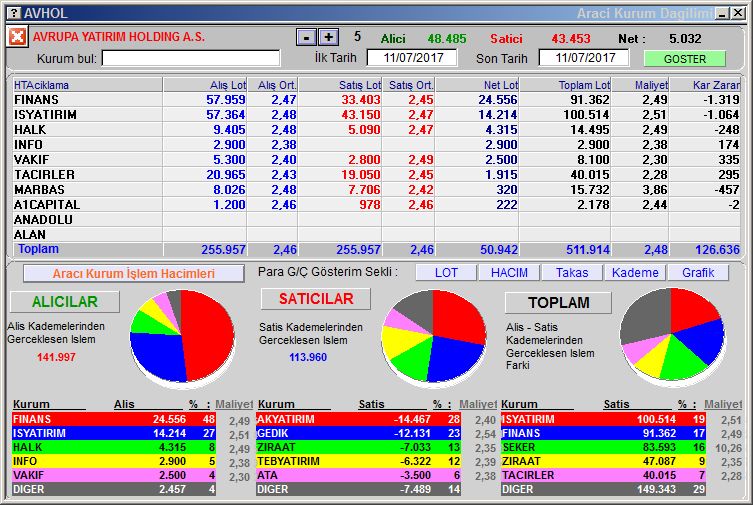Select the FINANS row in the table
Image resolution: width=753 pixels, height=505 pixels.
(376, 99)
